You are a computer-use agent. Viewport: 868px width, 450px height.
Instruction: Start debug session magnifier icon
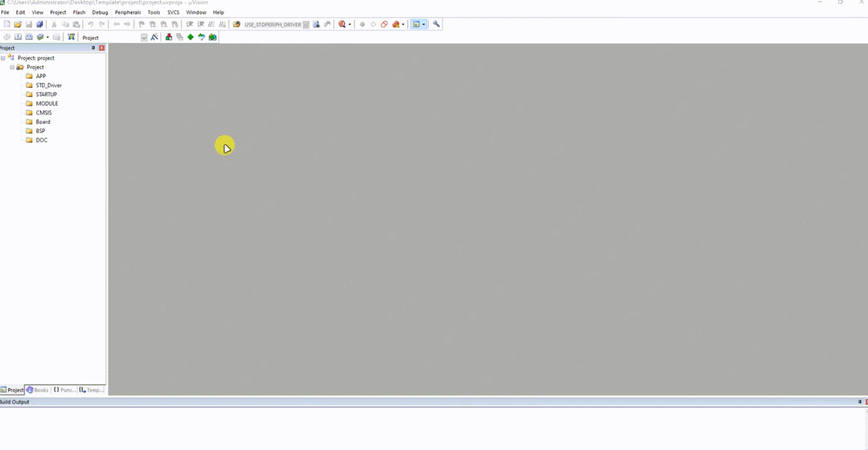pyautogui.click(x=342, y=24)
